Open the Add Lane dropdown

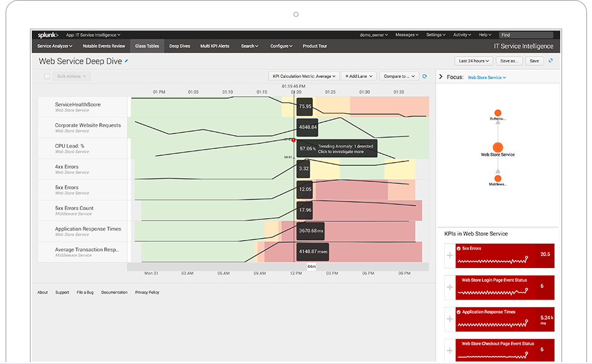[359, 76]
